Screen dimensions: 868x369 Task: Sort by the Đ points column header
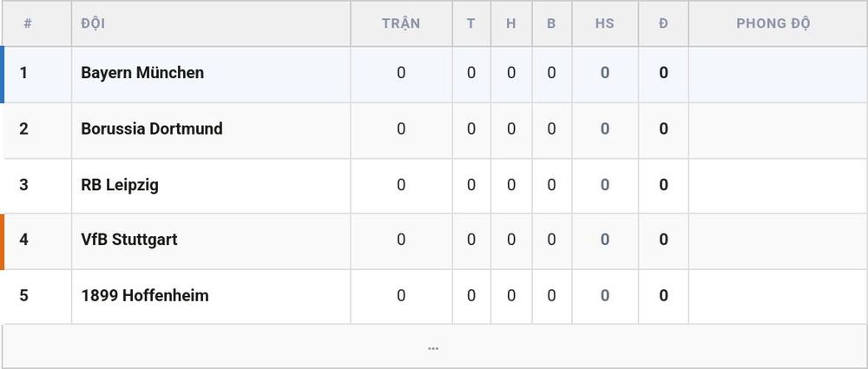(663, 23)
